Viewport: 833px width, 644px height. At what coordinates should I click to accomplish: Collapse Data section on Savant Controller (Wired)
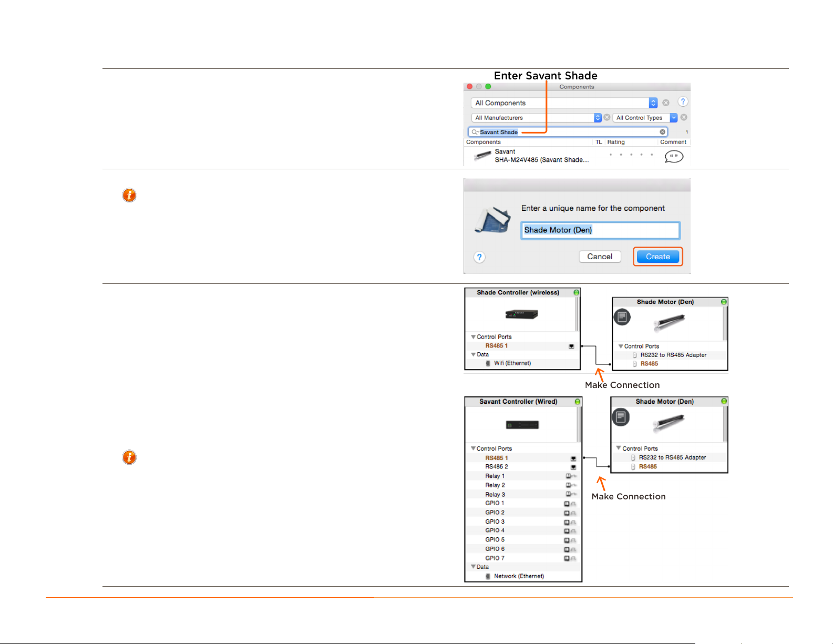(474, 567)
